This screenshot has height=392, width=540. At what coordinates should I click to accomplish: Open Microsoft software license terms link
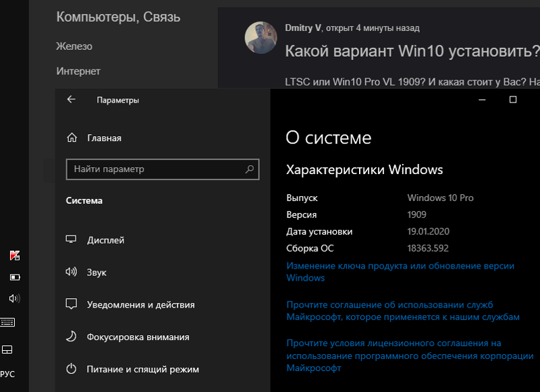point(410,356)
